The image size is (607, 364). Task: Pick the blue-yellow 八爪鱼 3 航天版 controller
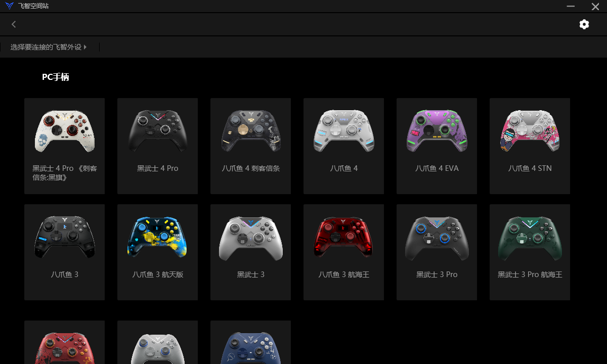coord(157,252)
